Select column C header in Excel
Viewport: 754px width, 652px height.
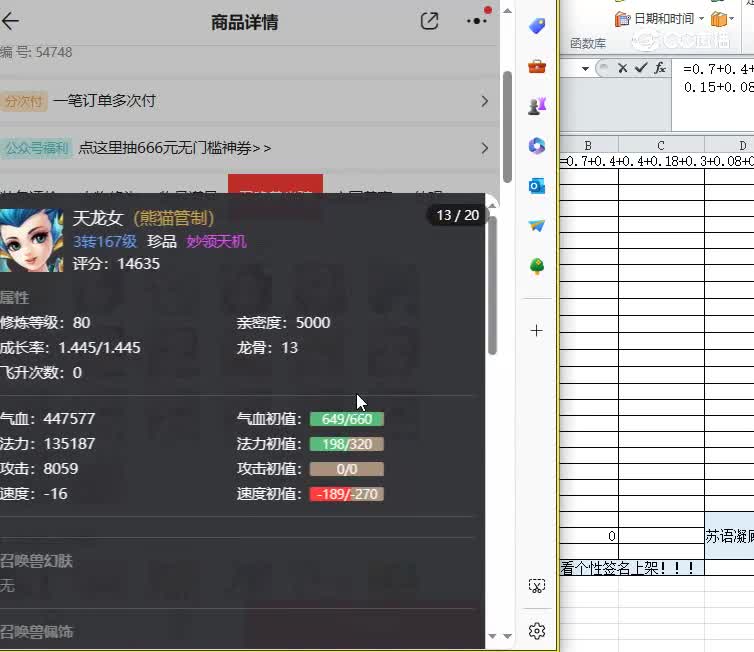[x=661, y=145]
